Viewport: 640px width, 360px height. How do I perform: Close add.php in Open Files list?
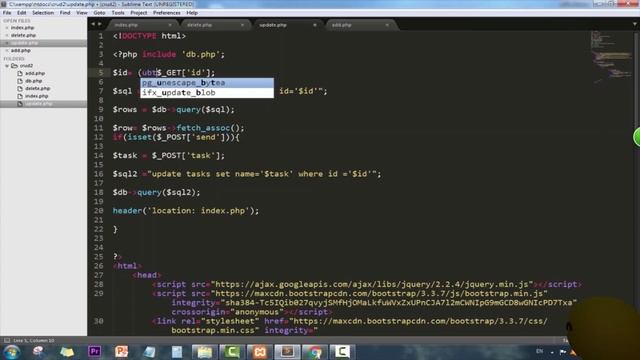coord(7,50)
